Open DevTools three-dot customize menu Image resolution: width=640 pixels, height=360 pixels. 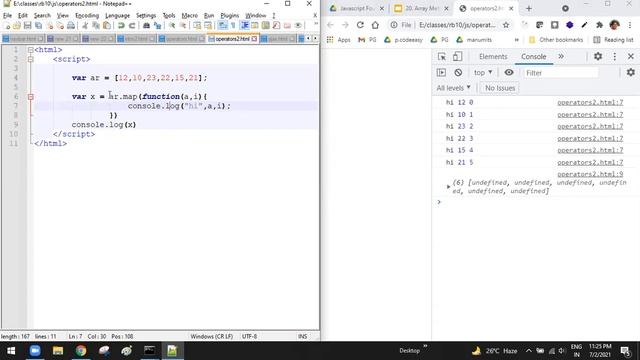click(x=615, y=56)
